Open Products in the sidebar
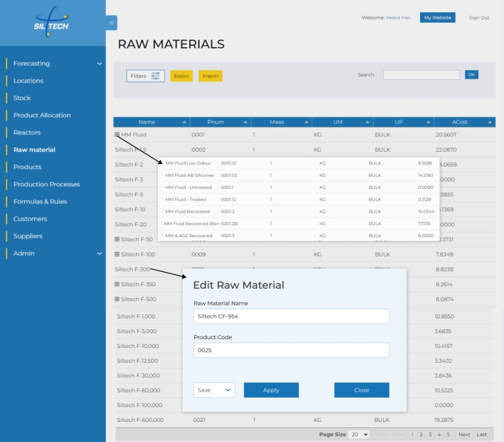504x442 pixels. coord(28,167)
